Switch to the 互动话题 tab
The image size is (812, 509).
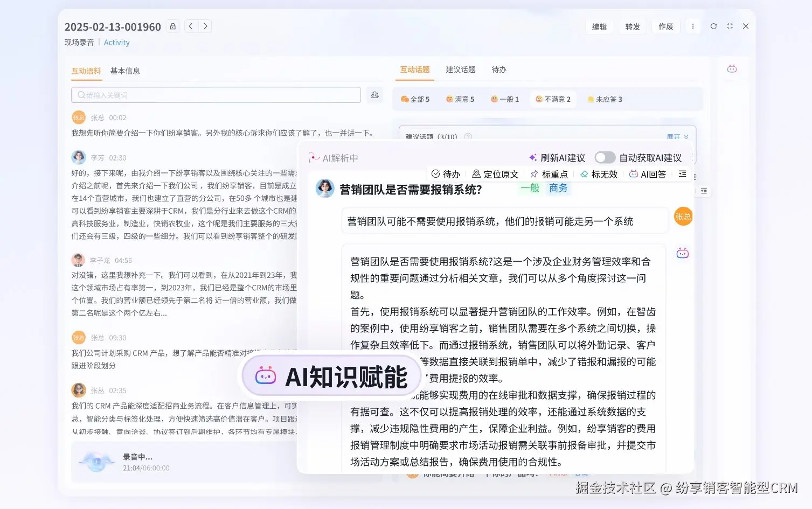[x=415, y=69]
